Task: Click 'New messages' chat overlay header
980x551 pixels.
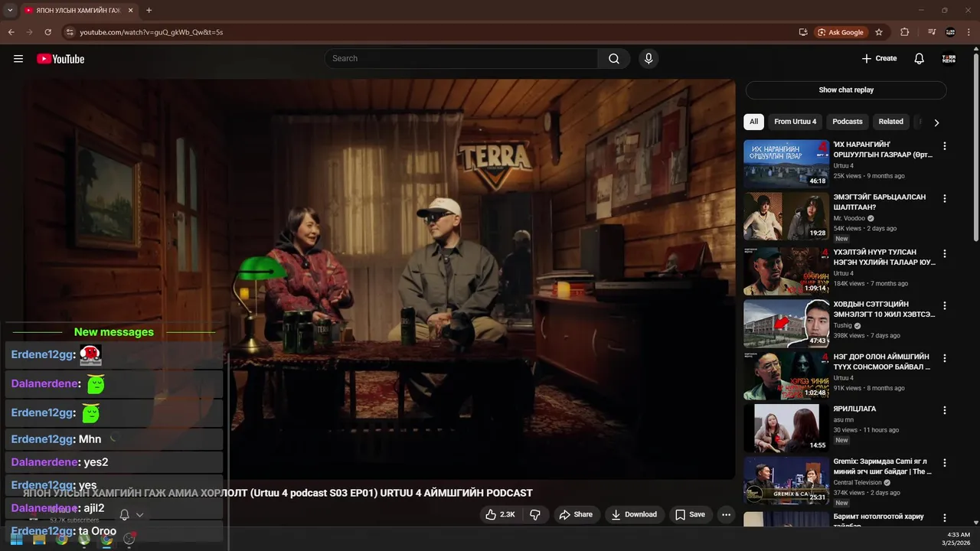Action: pos(114,332)
